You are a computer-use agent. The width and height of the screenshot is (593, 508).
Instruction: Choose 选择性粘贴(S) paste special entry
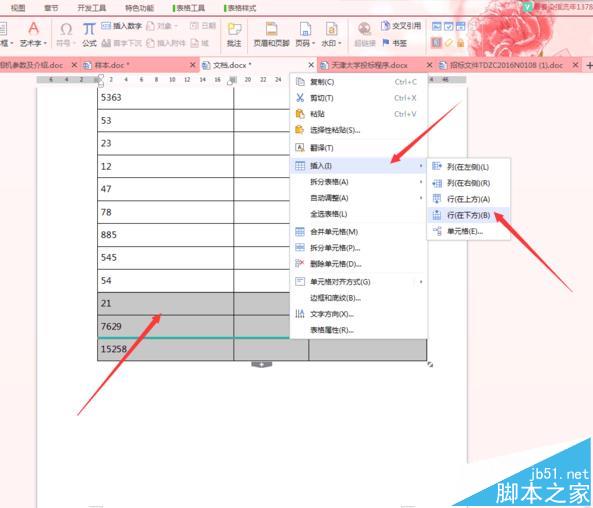(359, 130)
